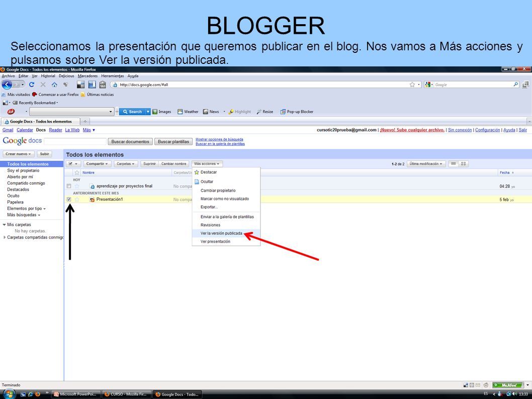Open a new tab with the plus button
The width and height of the screenshot is (532, 399).
pyautogui.click(x=85, y=121)
